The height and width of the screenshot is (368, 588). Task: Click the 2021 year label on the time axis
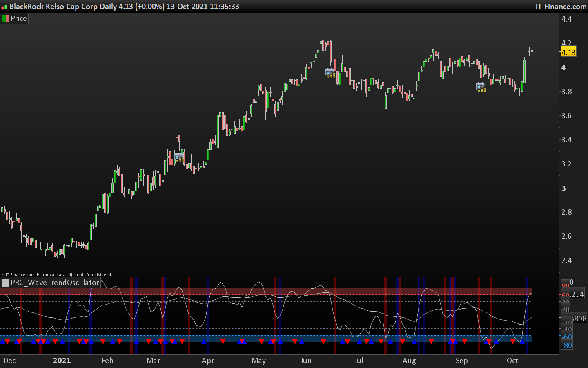point(62,361)
